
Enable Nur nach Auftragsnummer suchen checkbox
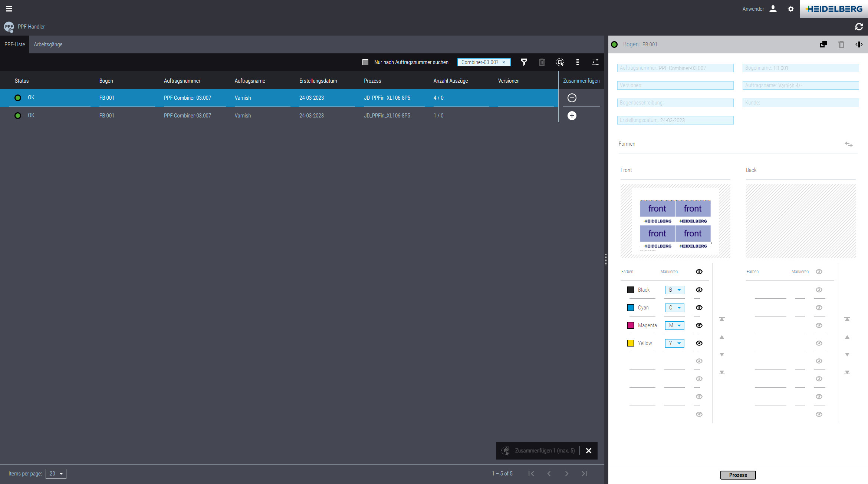click(x=365, y=62)
